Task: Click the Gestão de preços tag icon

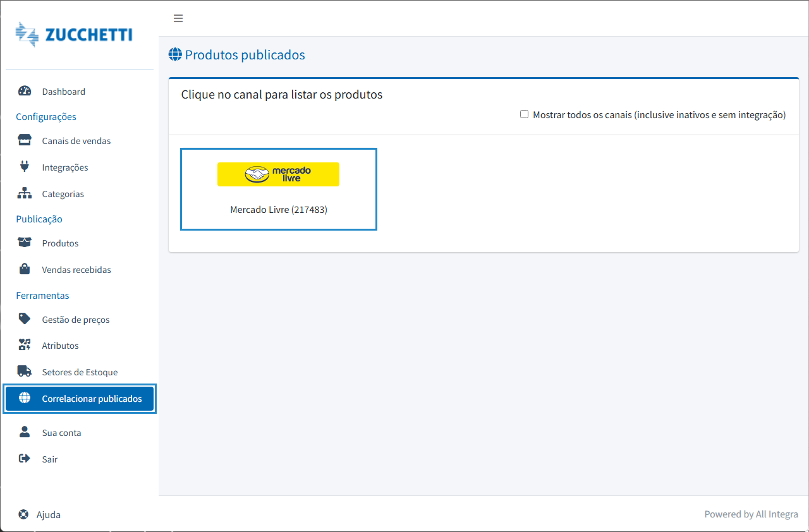Action: coord(25,318)
